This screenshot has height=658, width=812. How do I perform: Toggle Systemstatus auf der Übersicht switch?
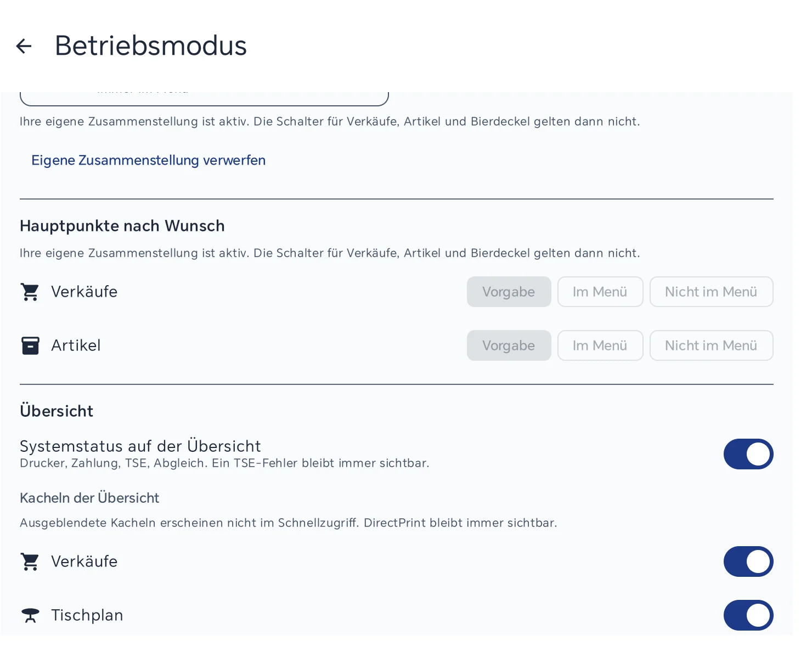[748, 454]
